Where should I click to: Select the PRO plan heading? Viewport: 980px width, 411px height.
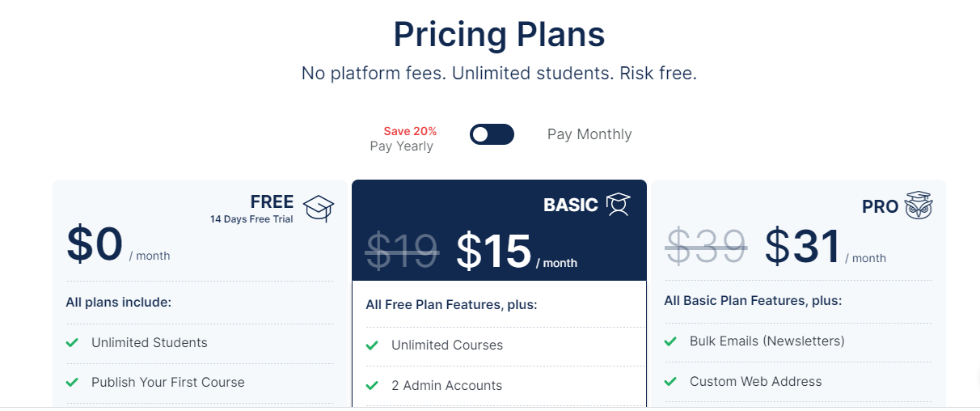pyautogui.click(x=881, y=207)
